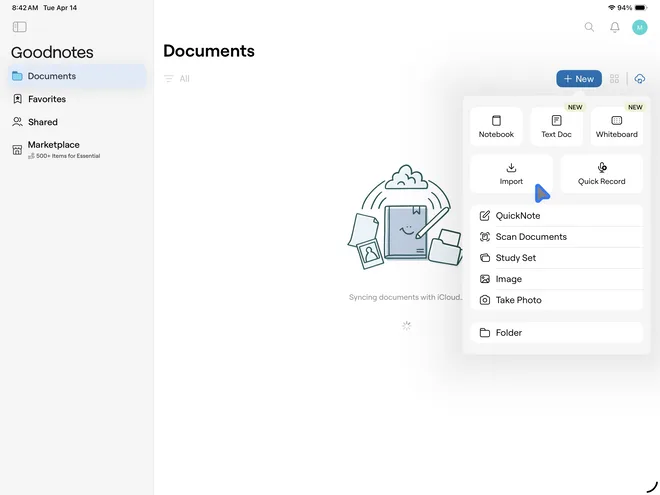
Task: Click the Marketplace storefront icon
Action: click(17, 149)
